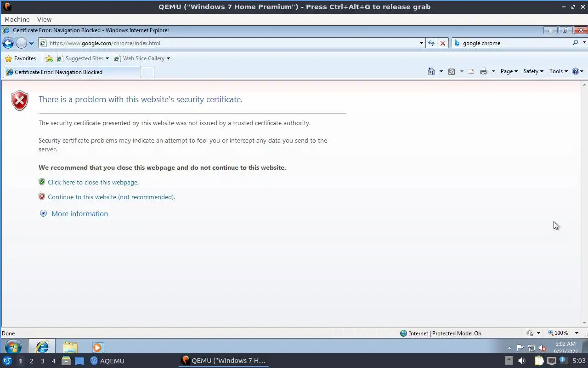This screenshot has width=588, height=368.
Task: Expand the address bar autocomplete dropdown
Action: point(421,43)
